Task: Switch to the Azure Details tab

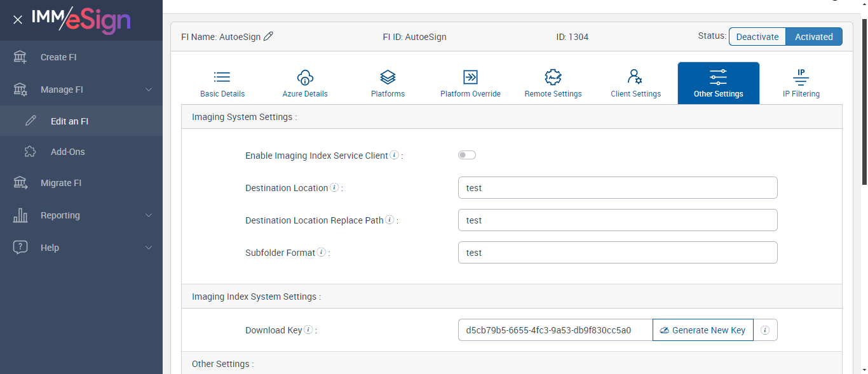Action: pos(305,83)
